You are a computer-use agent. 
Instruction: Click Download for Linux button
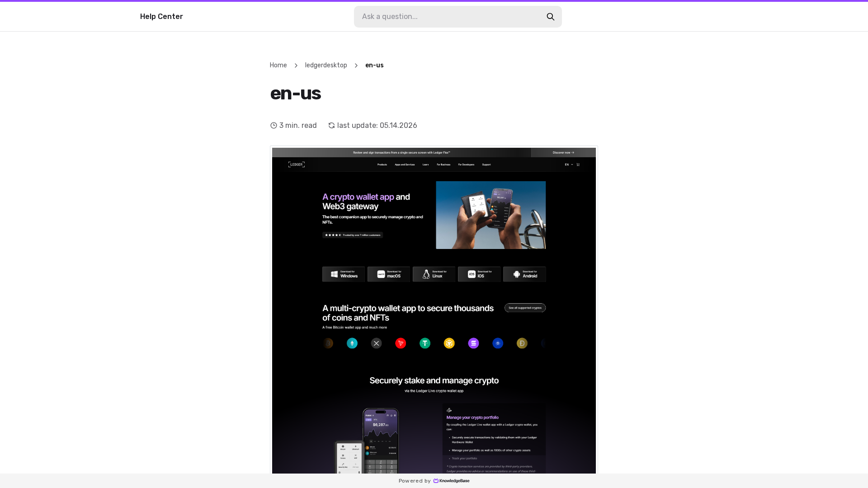pos(434,274)
